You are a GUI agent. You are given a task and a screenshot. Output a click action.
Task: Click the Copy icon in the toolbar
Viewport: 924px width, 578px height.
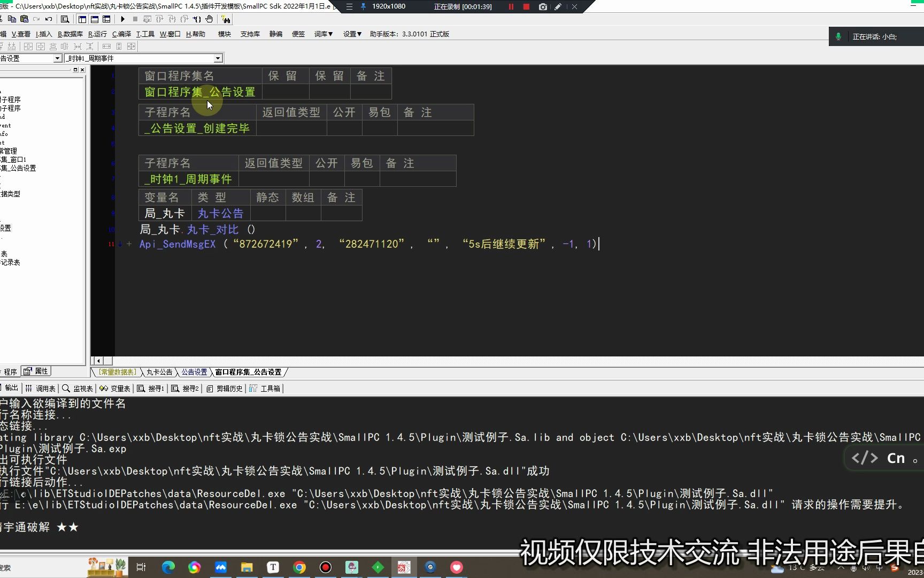pos(12,19)
